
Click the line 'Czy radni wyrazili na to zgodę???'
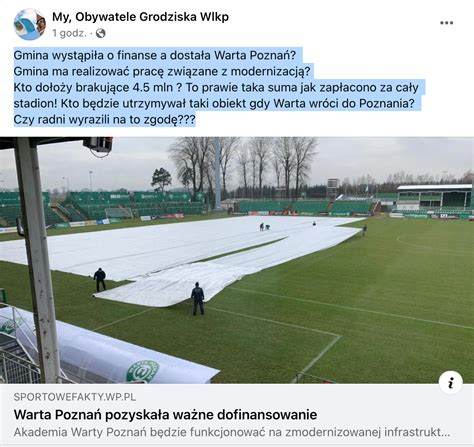tap(104, 119)
